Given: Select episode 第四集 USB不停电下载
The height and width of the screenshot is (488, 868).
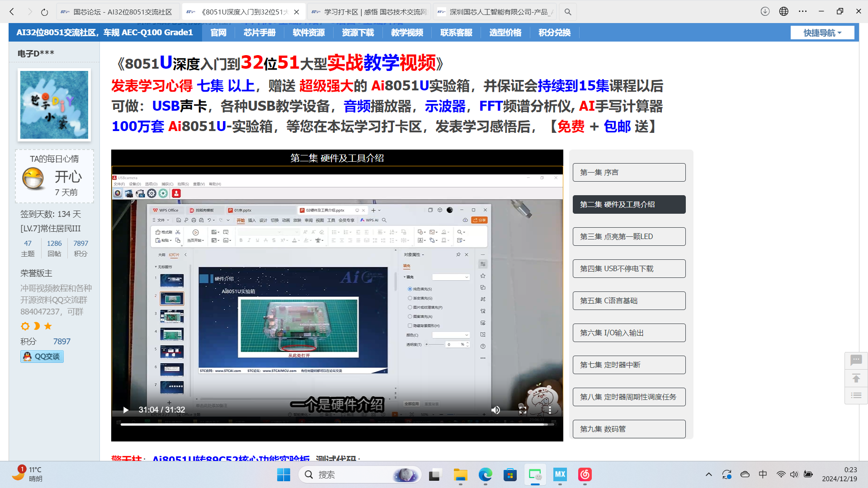Looking at the screenshot, I should [x=629, y=268].
